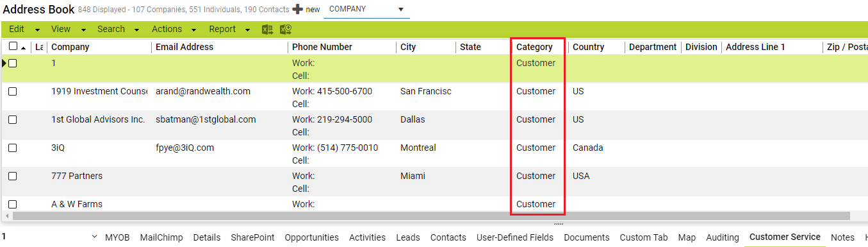
Task: Select the checkbox for 3iQ row
Action: (13, 148)
